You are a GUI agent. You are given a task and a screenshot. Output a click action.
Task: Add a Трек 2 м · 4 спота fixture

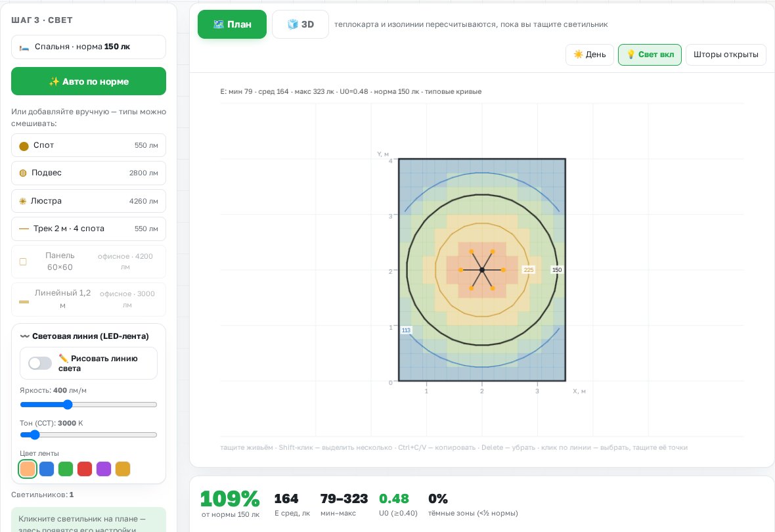coord(89,229)
